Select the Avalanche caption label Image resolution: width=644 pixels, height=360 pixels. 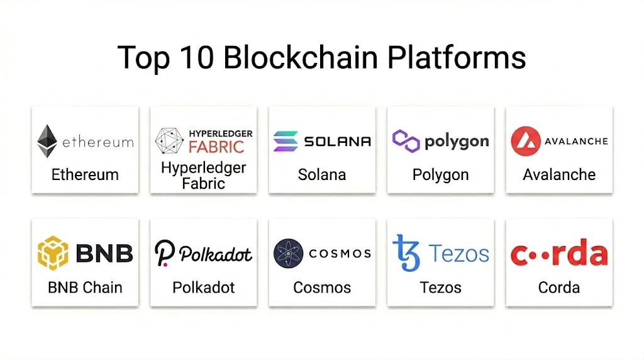click(x=559, y=175)
